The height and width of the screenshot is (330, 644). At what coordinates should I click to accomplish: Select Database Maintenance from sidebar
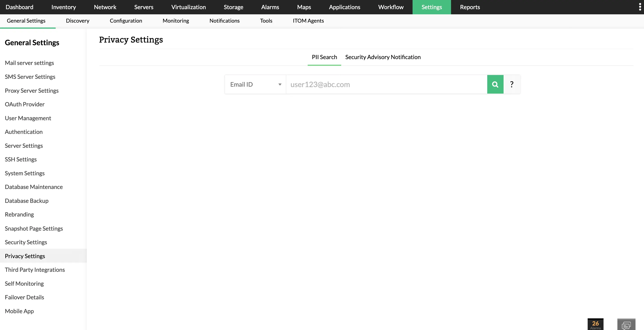(34, 187)
